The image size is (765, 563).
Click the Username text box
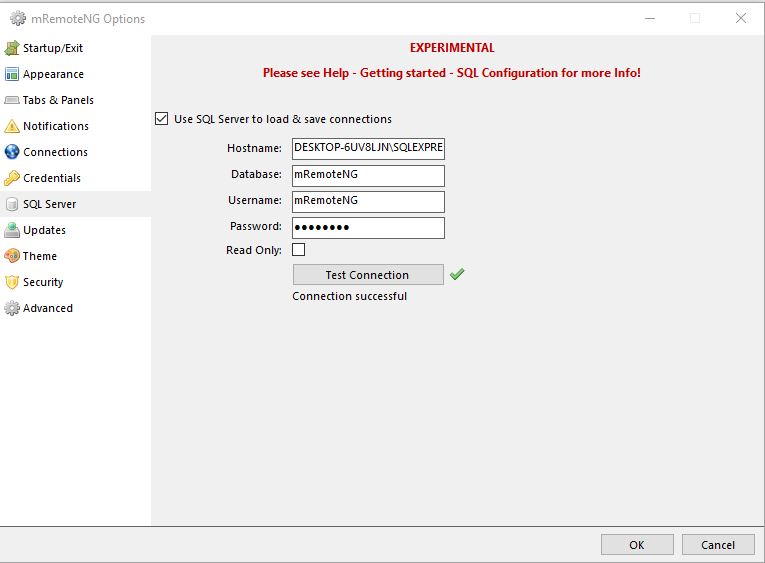click(x=368, y=201)
